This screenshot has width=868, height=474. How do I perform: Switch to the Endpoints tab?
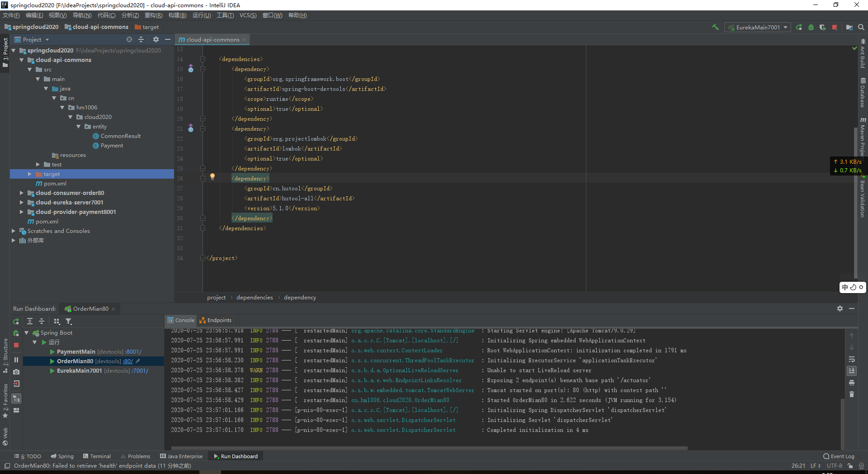216,320
